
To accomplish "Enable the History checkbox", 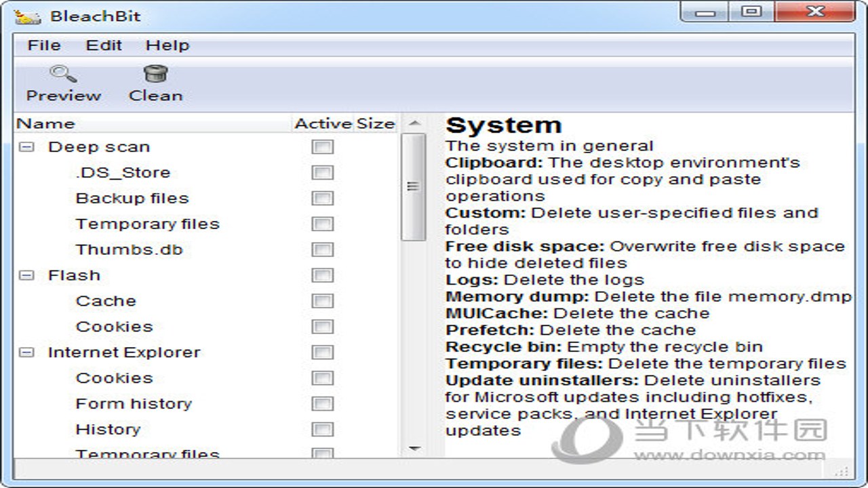I will tap(323, 430).
